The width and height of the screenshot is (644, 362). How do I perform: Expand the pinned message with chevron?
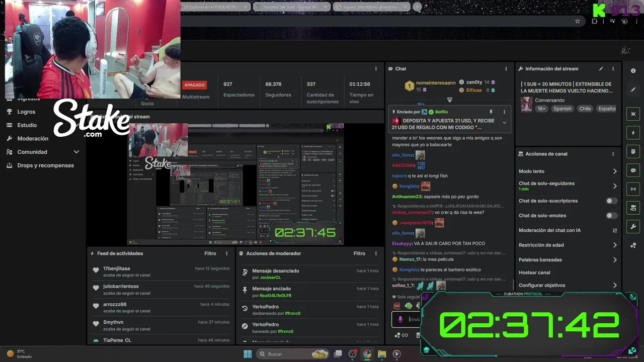[x=504, y=123]
